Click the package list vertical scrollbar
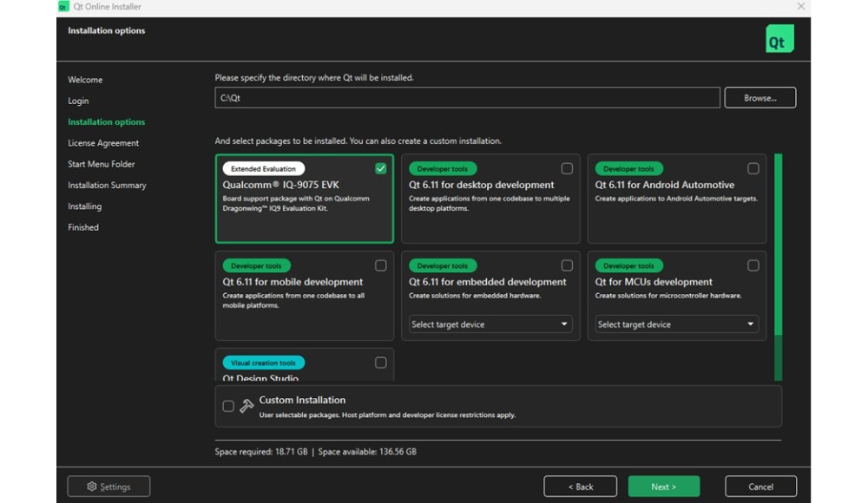The height and width of the screenshot is (503, 868). 779,245
